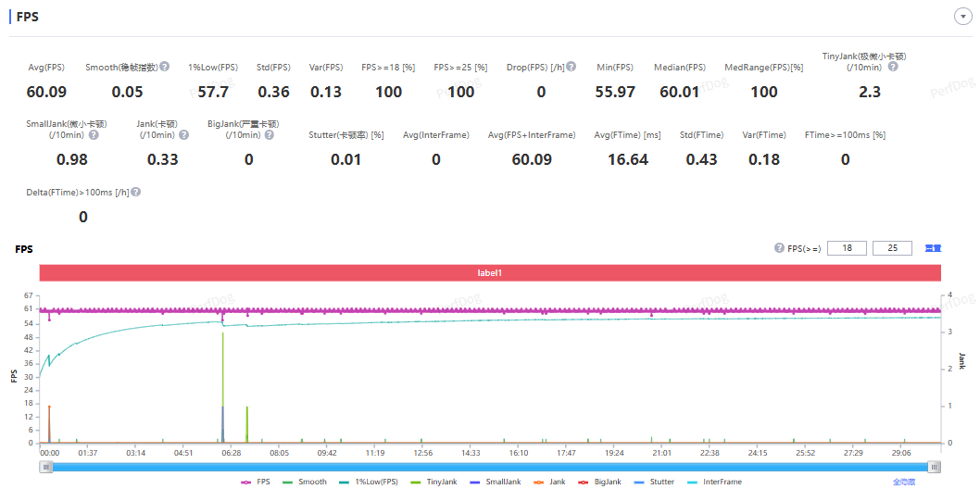The width and height of the screenshot is (980, 489).
Task: Hide the 1%Low(FPS) series via legend
Action: [368, 483]
